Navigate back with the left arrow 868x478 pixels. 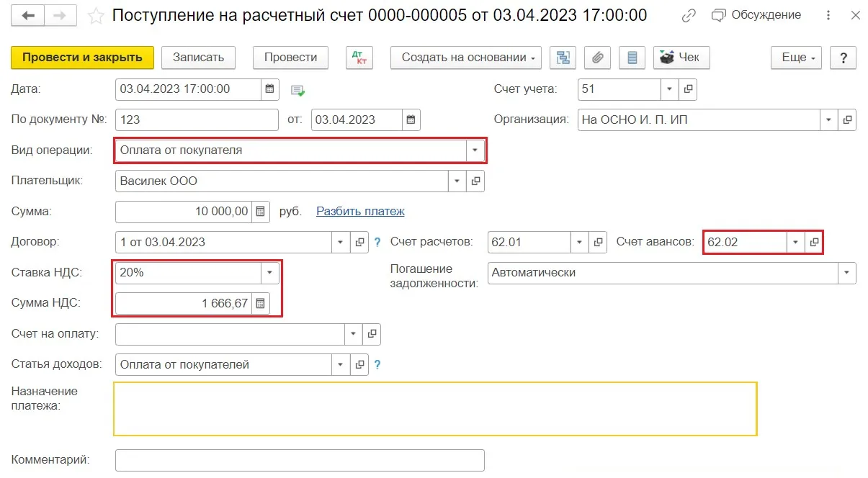34,15
